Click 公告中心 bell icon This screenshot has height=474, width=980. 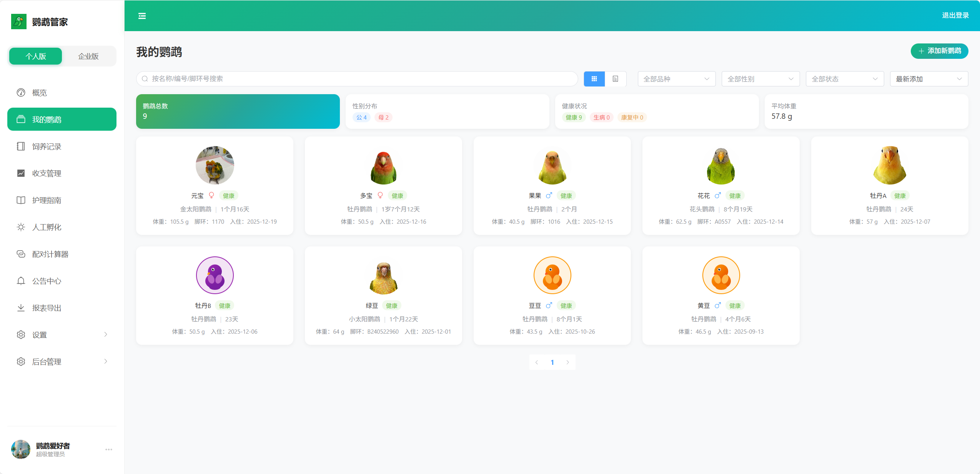[21, 281]
